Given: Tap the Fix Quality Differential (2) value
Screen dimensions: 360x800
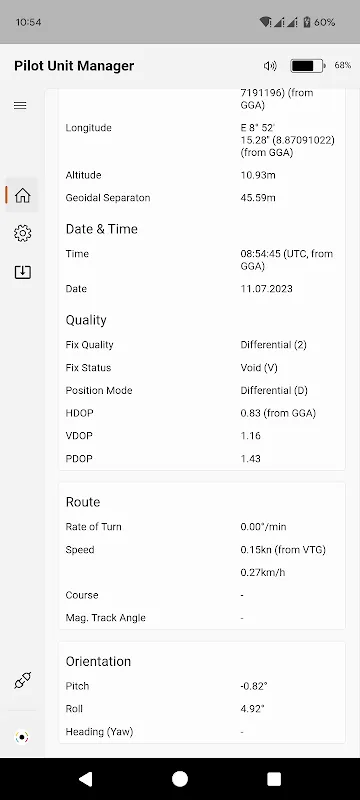Looking at the screenshot, I should [x=273, y=345].
